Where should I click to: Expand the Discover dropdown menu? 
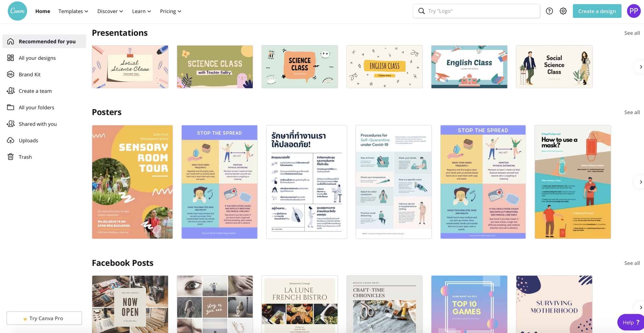[x=110, y=11]
